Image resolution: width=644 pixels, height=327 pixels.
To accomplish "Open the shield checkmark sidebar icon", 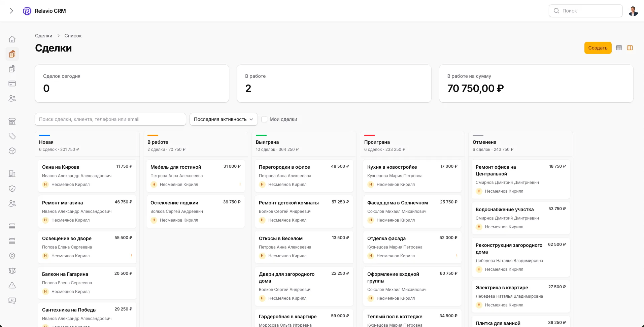I will (12, 189).
